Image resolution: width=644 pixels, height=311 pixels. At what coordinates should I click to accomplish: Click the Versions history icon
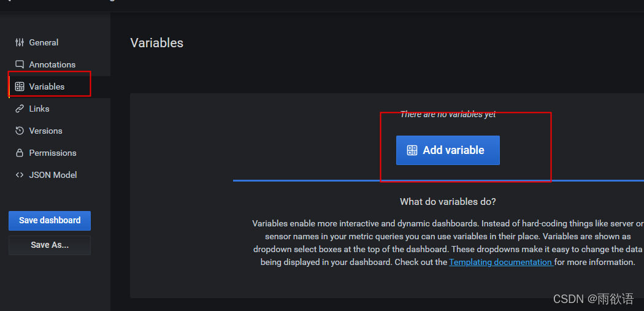click(19, 131)
